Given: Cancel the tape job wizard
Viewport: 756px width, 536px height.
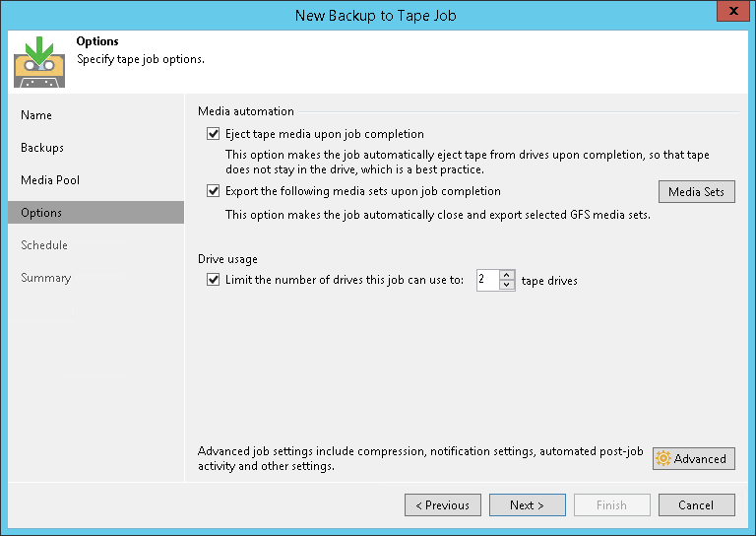Looking at the screenshot, I should (x=696, y=505).
